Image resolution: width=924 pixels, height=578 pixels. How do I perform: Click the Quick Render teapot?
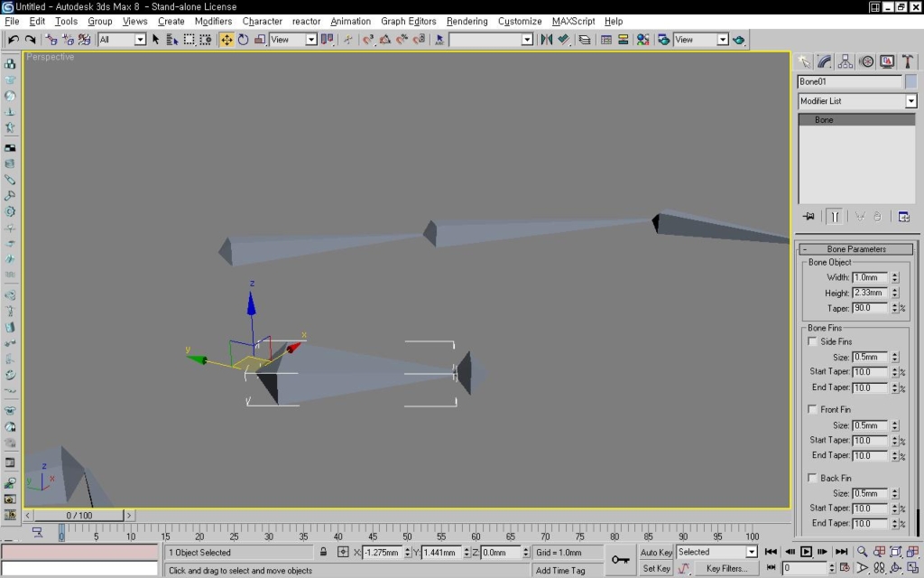pos(738,40)
